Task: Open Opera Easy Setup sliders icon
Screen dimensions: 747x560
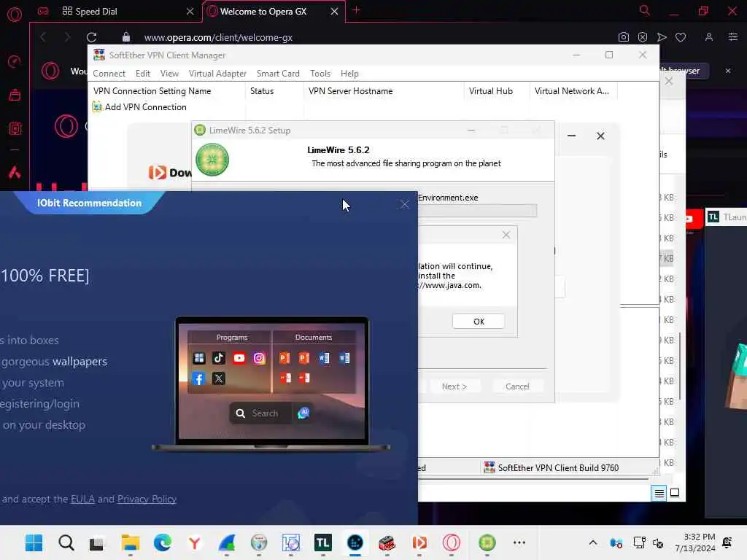Action: 732,37
